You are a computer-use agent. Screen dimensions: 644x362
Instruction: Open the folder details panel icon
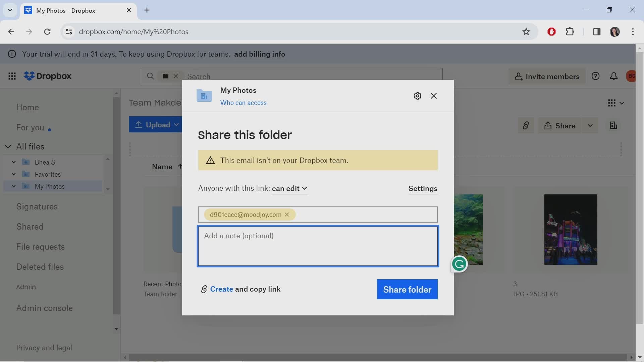[613, 125]
